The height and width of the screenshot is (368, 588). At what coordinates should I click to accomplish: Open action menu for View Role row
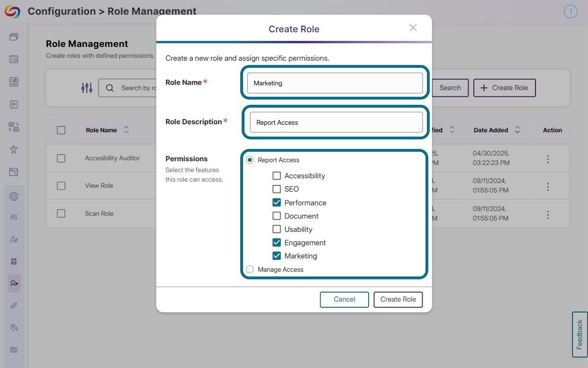point(548,186)
